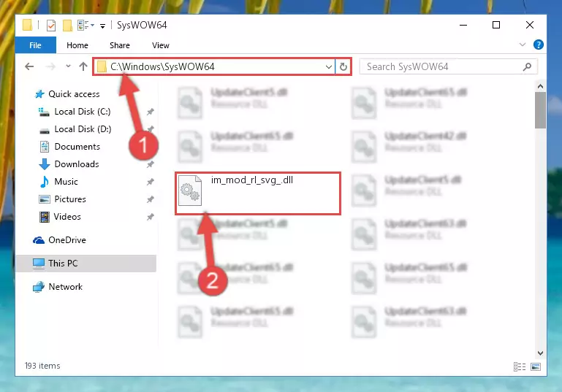Open Documents in the sidebar
Viewport: 562px width, 392px height.
pos(77,147)
